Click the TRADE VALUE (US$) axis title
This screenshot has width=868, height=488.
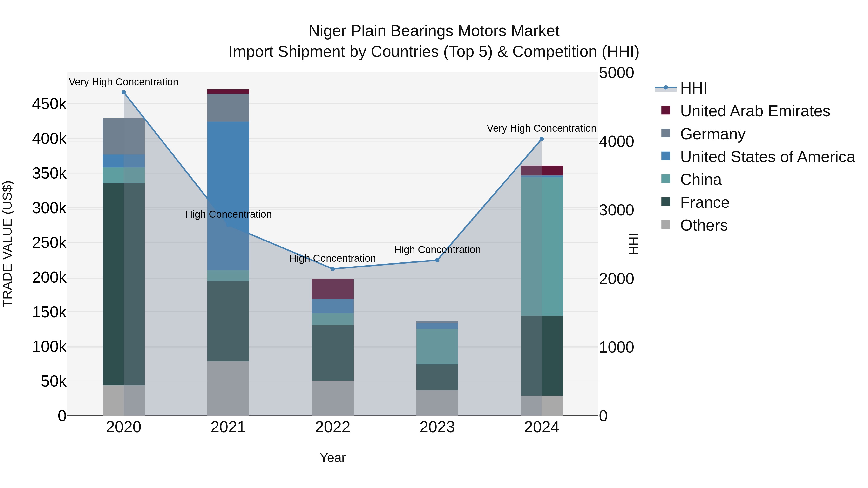coord(7,244)
